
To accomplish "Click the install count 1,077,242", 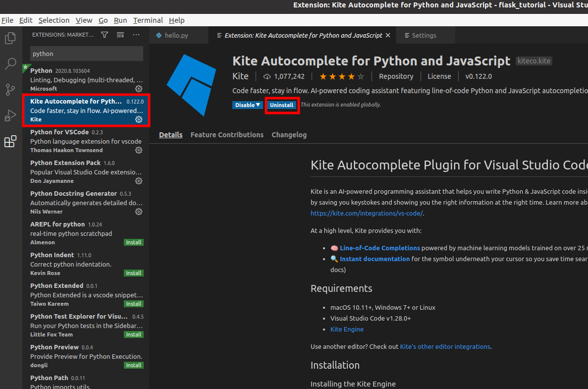I will click(284, 76).
